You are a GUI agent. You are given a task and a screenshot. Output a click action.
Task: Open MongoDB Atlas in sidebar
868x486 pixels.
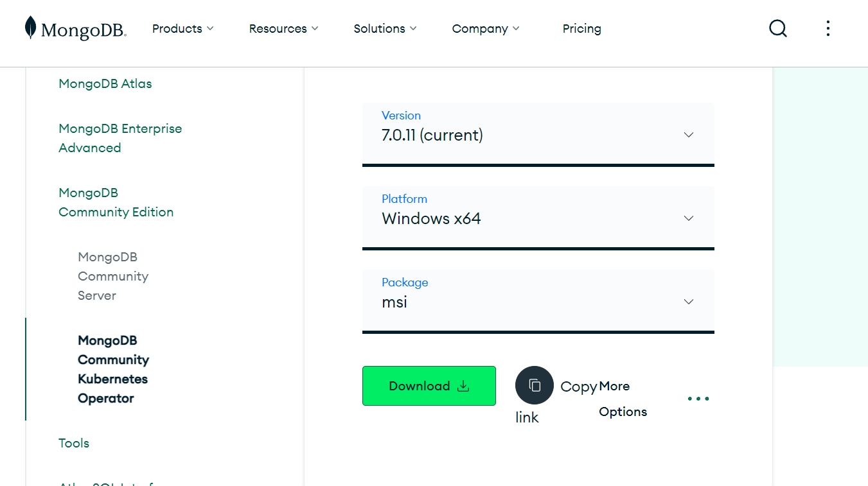tap(105, 83)
